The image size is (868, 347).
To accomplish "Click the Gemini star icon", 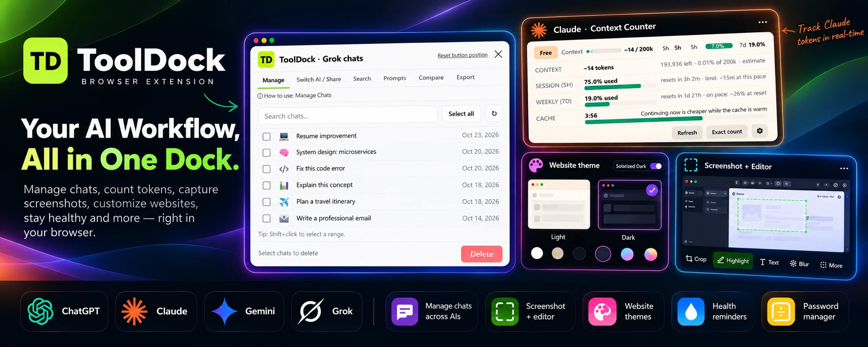I will [224, 311].
